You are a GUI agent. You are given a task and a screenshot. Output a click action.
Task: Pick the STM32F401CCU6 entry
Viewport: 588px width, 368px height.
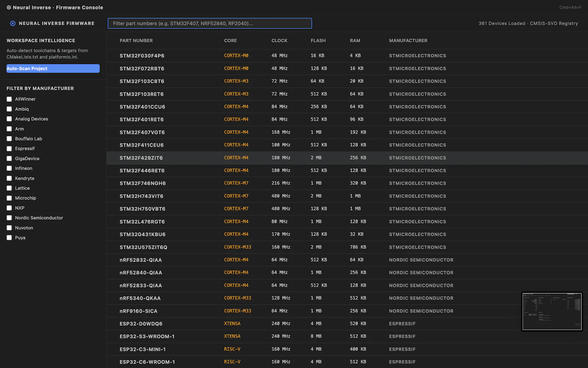click(x=347, y=107)
